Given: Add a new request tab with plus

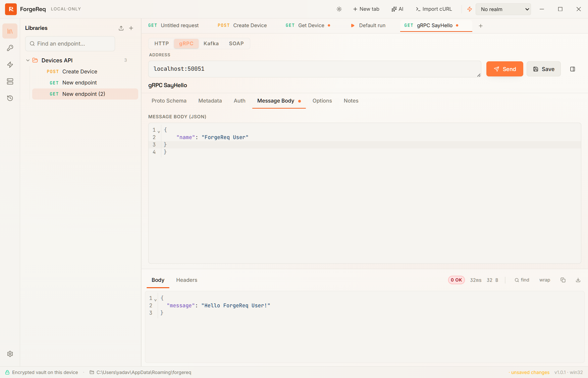Looking at the screenshot, I should click(x=481, y=26).
